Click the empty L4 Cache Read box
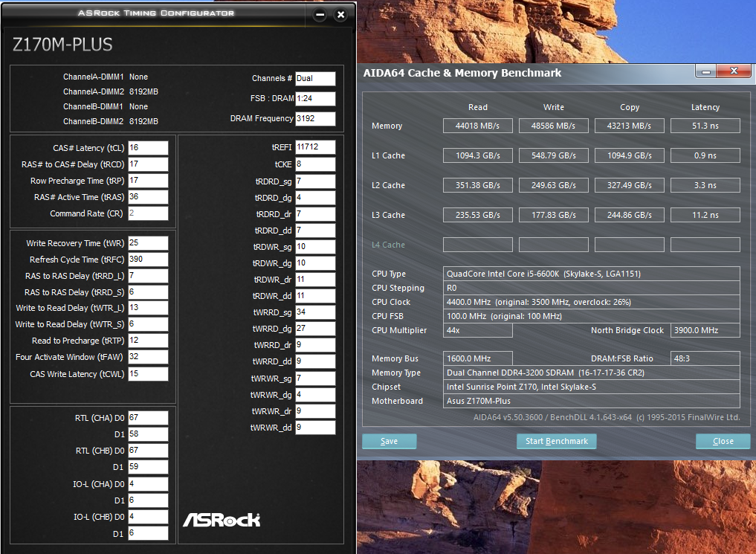 point(478,245)
